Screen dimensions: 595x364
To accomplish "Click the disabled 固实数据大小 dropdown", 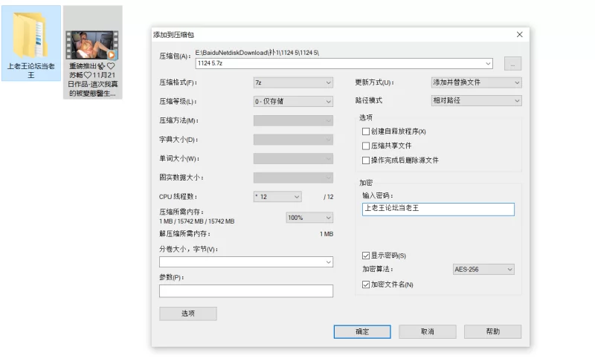I will 293,178.
